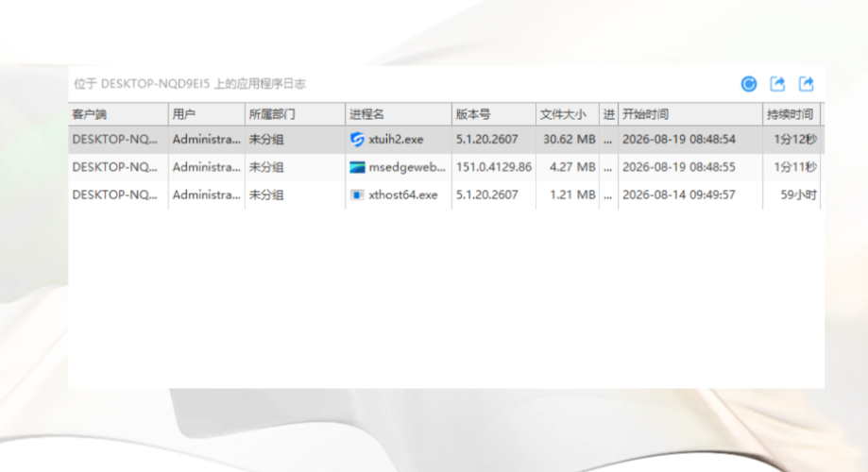Select the xtuih2.exe process name
The width and height of the screenshot is (868, 472).
coord(396,140)
